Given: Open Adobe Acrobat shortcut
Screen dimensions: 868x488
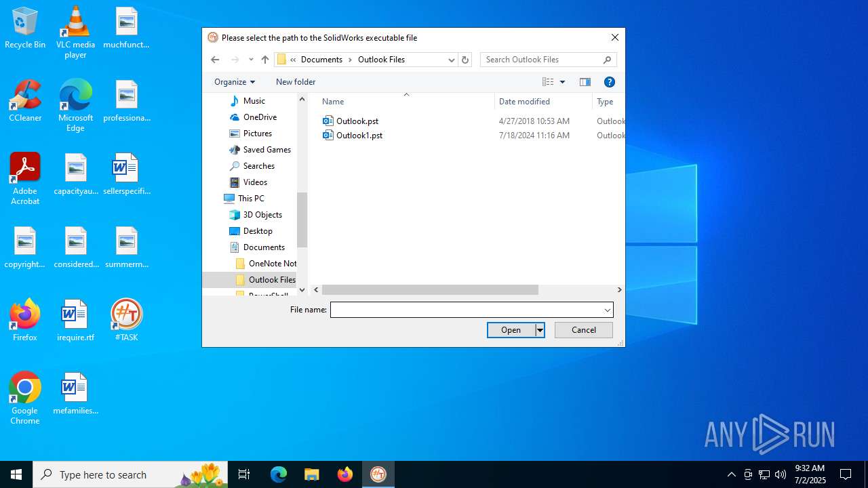Looking at the screenshot, I should click(25, 179).
